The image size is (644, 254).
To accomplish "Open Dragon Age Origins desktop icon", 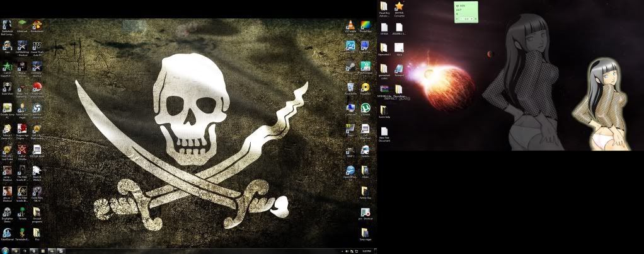I will tap(22, 130).
